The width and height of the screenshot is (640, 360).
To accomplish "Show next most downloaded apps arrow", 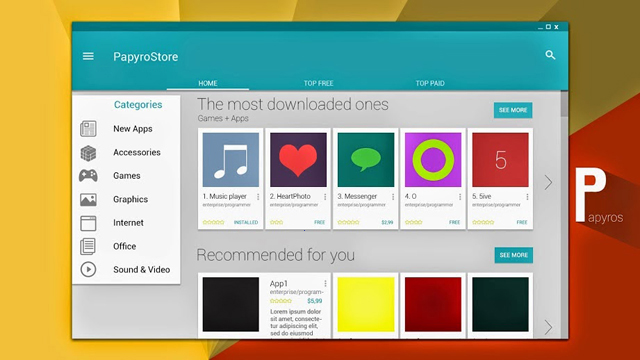I will click(548, 182).
